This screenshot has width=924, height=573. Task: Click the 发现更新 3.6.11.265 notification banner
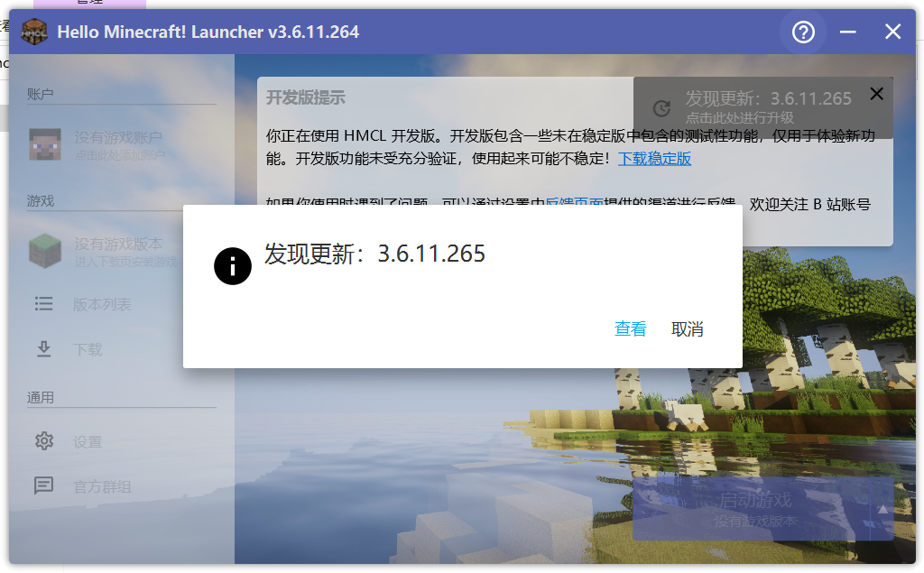pyautogui.click(x=767, y=106)
